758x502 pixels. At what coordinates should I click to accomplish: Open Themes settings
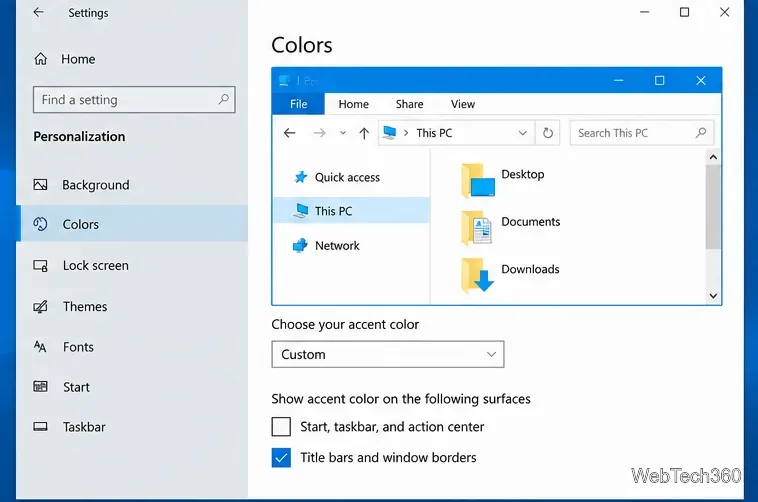coord(131,307)
